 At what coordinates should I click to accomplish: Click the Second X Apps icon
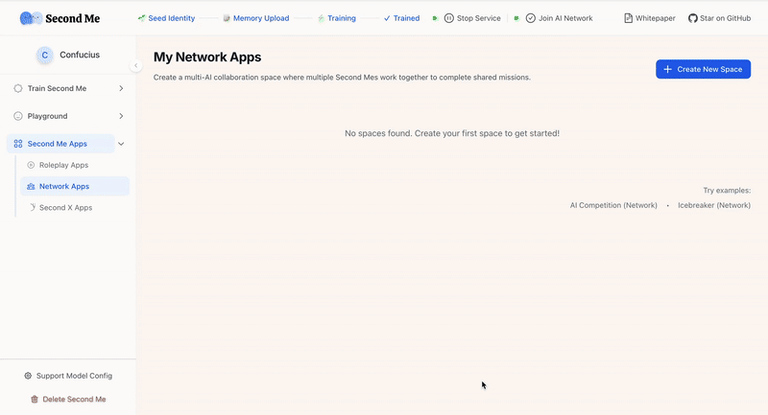(x=32, y=207)
